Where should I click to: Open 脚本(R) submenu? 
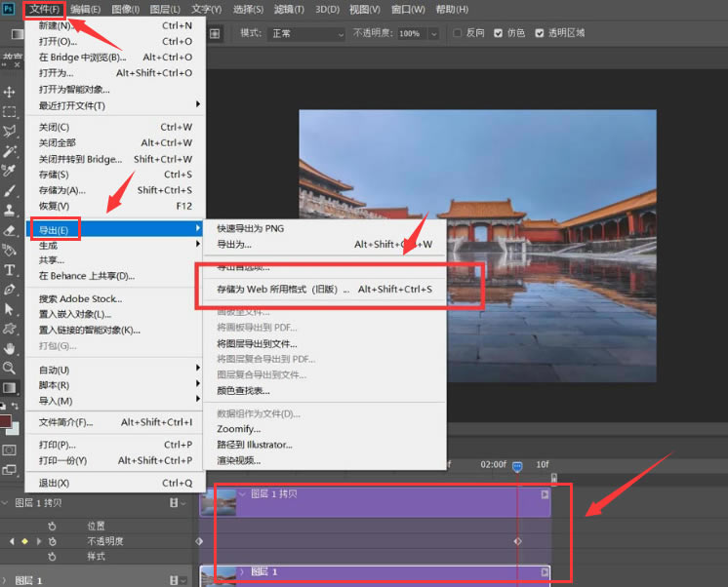pos(115,385)
